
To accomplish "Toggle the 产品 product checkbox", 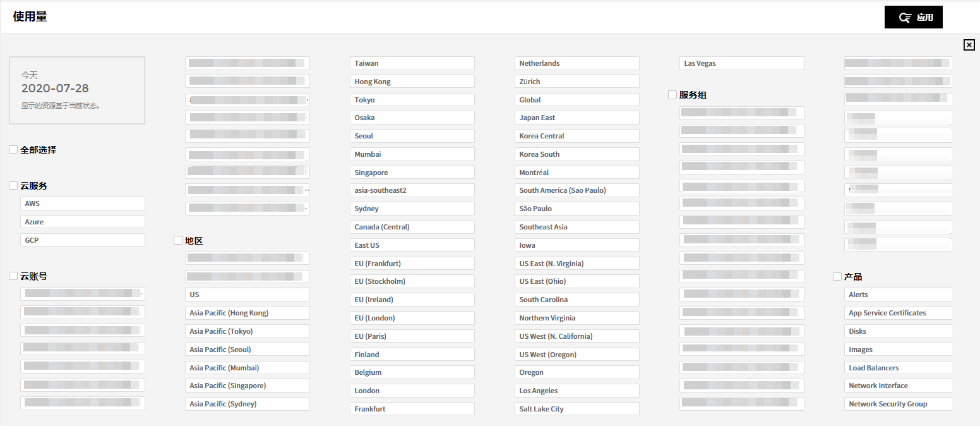I will click(x=837, y=277).
